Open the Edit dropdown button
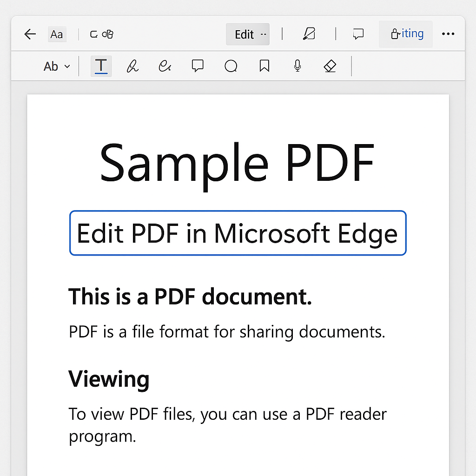Image resolution: width=476 pixels, height=476 pixels. [248, 34]
